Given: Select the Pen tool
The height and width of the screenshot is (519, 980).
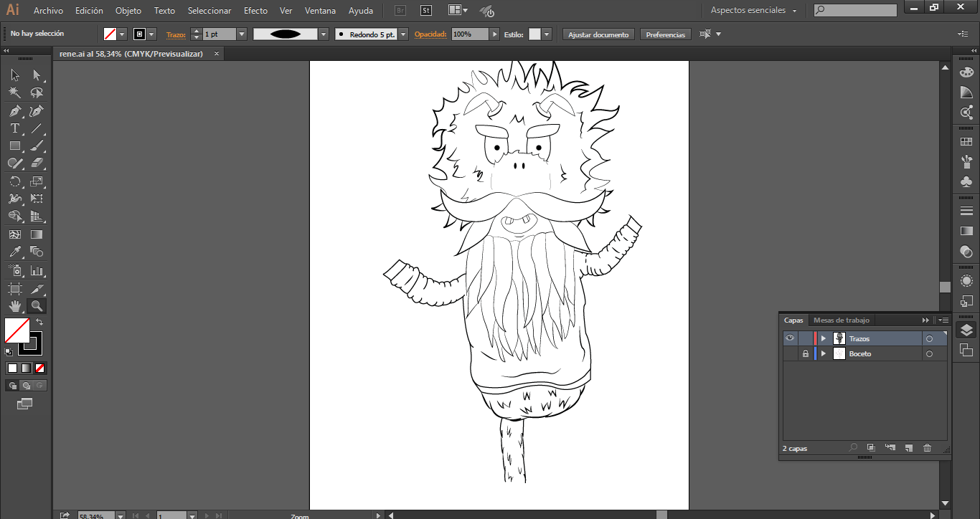Looking at the screenshot, I should [x=15, y=111].
